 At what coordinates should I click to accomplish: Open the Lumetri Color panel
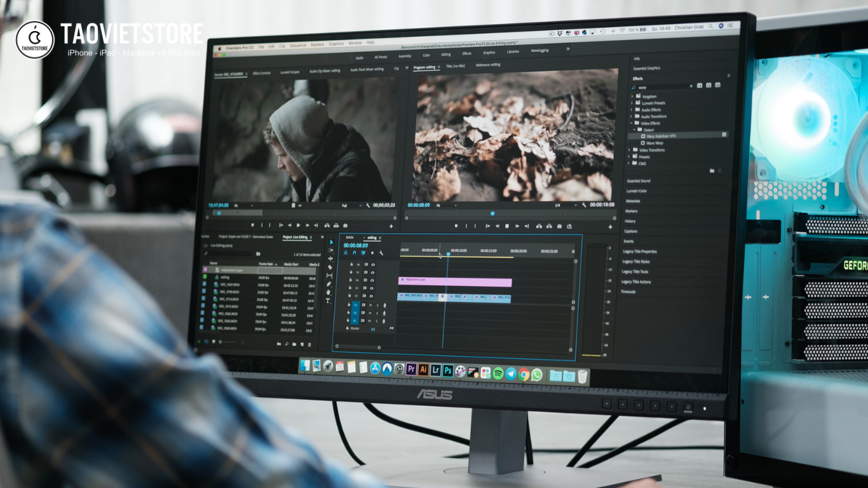point(638,190)
